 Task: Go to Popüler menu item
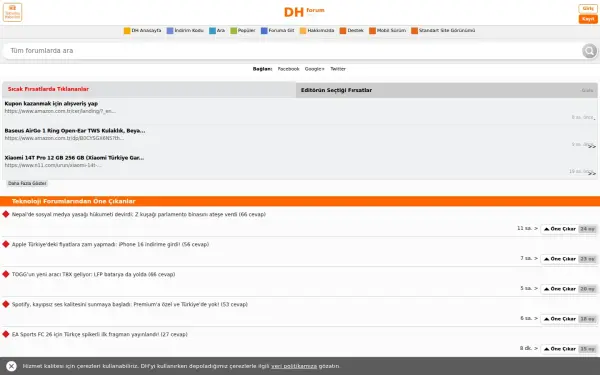click(246, 31)
